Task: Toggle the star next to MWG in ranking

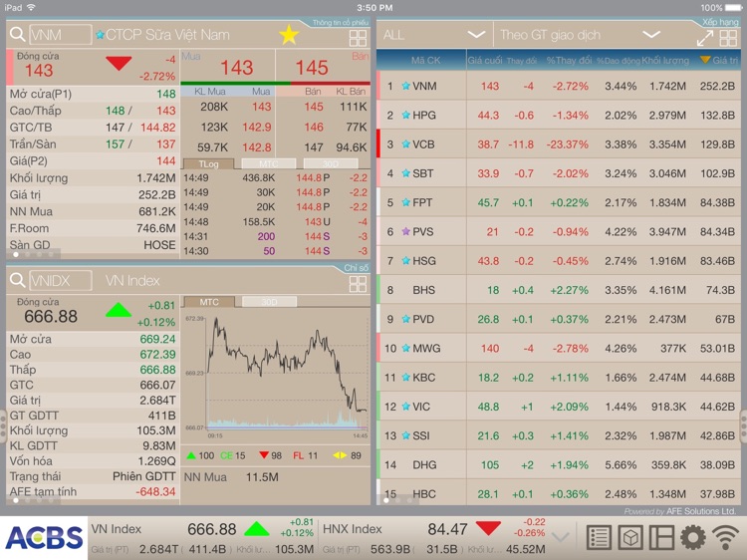Action: click(406, 348)
